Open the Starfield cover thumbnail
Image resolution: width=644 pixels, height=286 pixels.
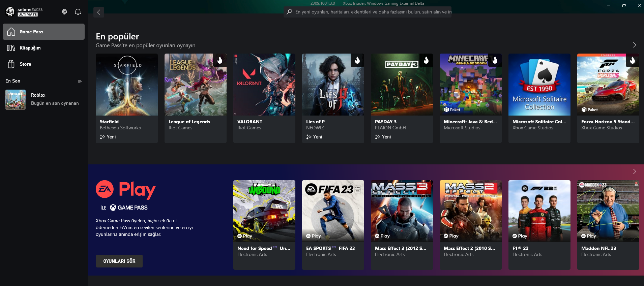click(127, 85)
